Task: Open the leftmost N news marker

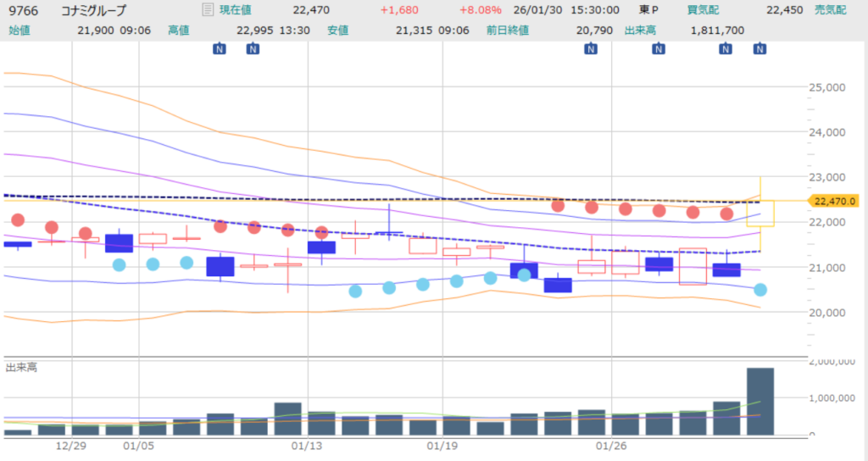Action: point(219,49)
